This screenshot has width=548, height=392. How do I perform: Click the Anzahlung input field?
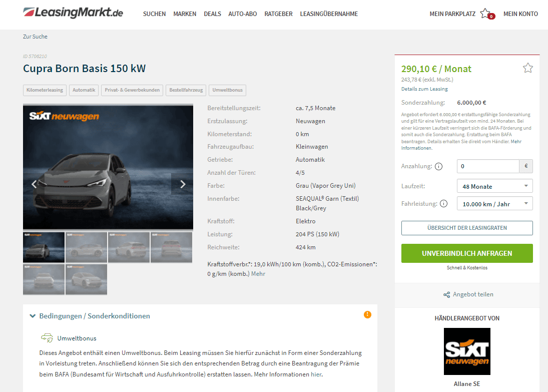(x=488, y=166)
